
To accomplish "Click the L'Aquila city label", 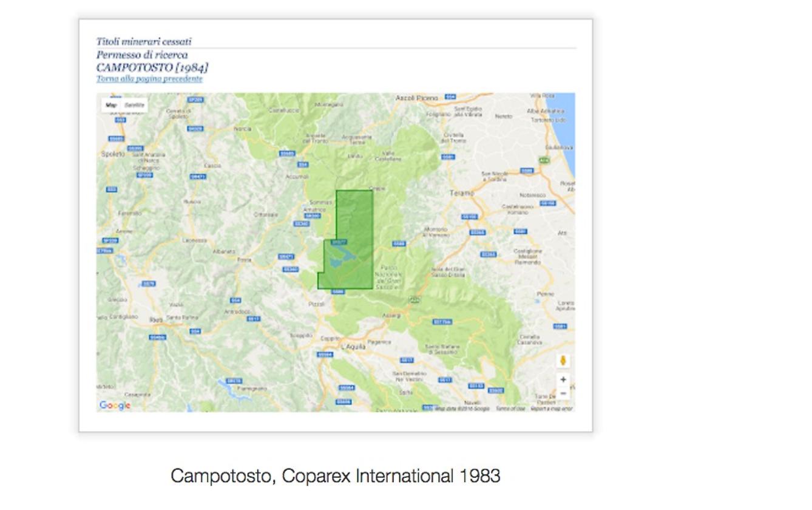I will [x=352, y=346].
